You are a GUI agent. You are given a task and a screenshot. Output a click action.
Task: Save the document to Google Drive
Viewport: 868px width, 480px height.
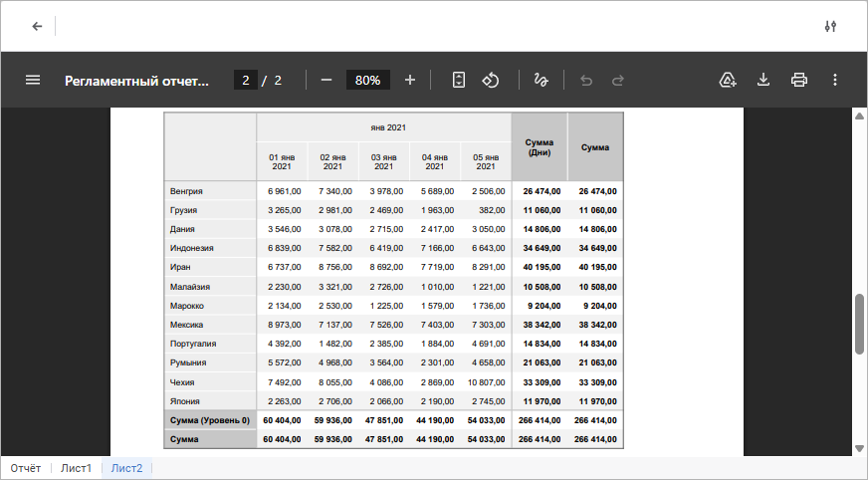[728, 81]
